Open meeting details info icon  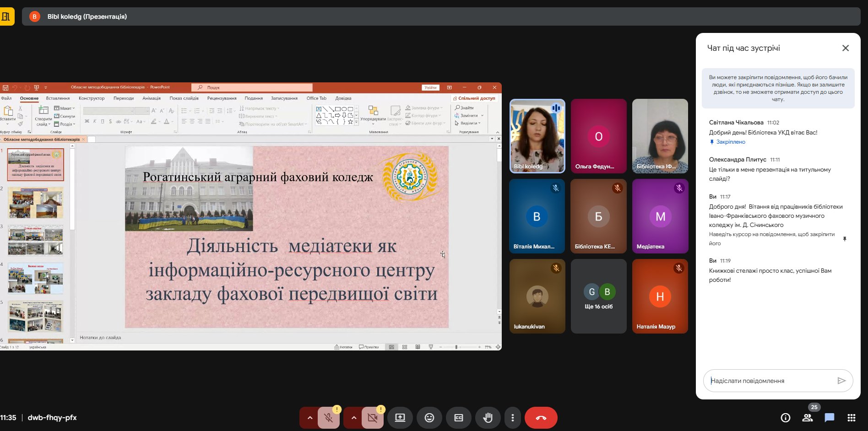coord(785,418)
